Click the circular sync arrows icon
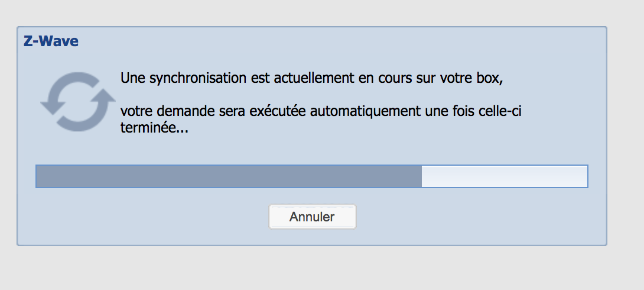This screenshot has height=290, width=644. [77, 101]
